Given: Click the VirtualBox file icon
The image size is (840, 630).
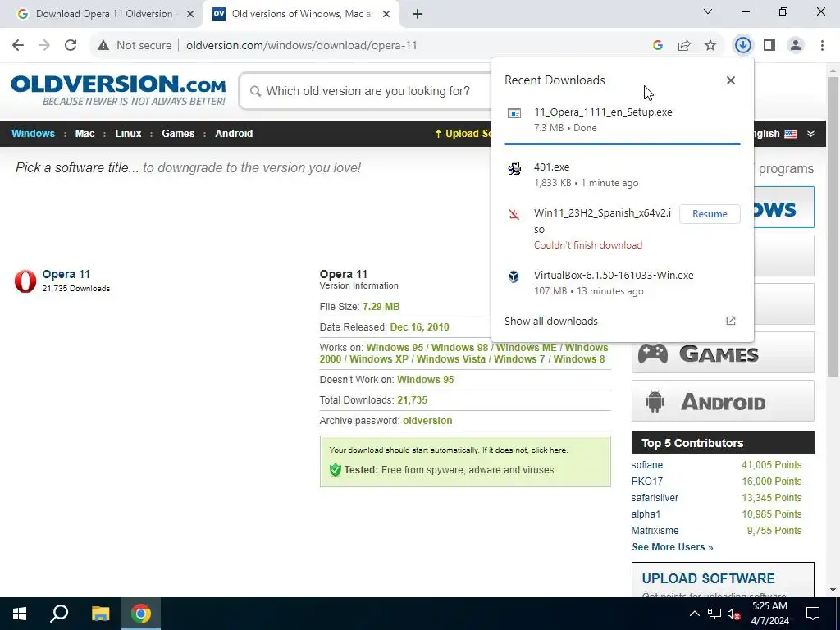Looking at the screenshot, I should click(x=514, y=276).
